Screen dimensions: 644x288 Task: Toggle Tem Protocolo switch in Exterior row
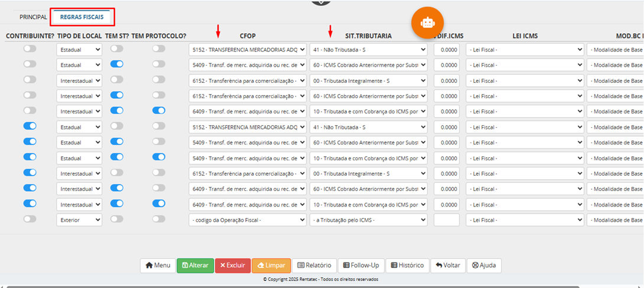[158, 219]
